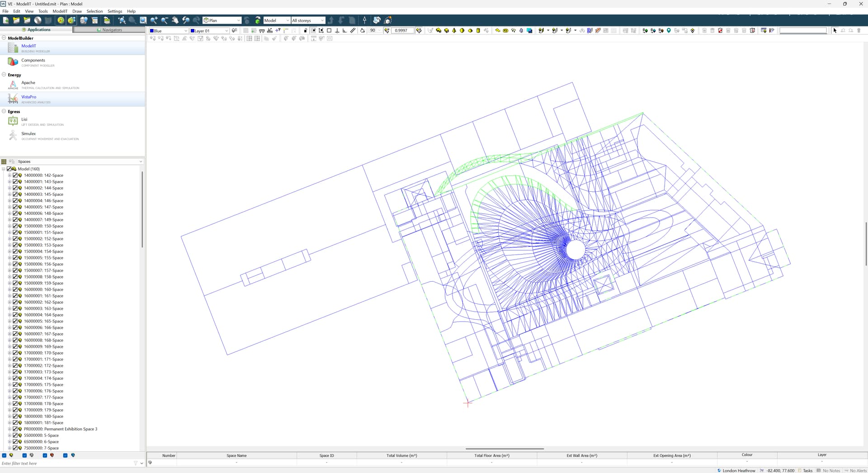
Task: Toggle the Model (160) root checkbox
Action: point(9,169)
